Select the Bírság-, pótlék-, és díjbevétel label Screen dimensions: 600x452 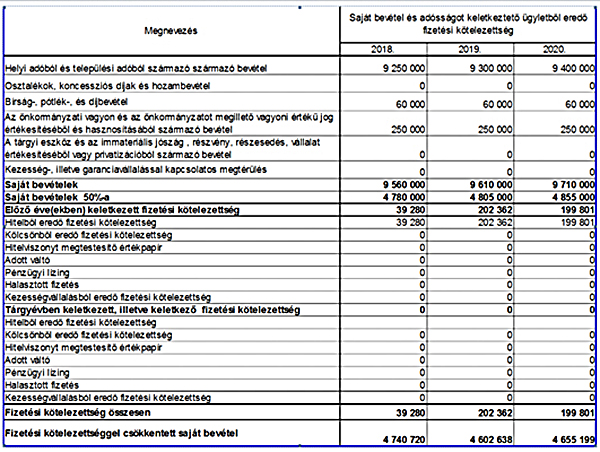[68, 103]
